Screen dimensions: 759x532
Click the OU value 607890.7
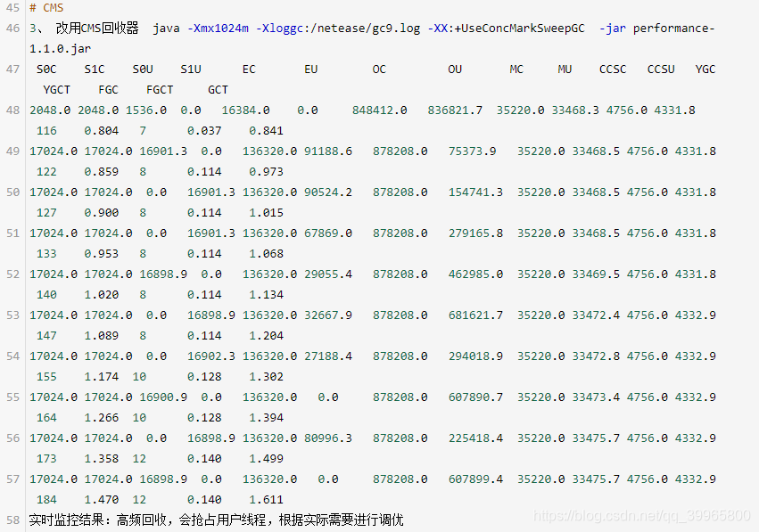click(x=475, y=397)
